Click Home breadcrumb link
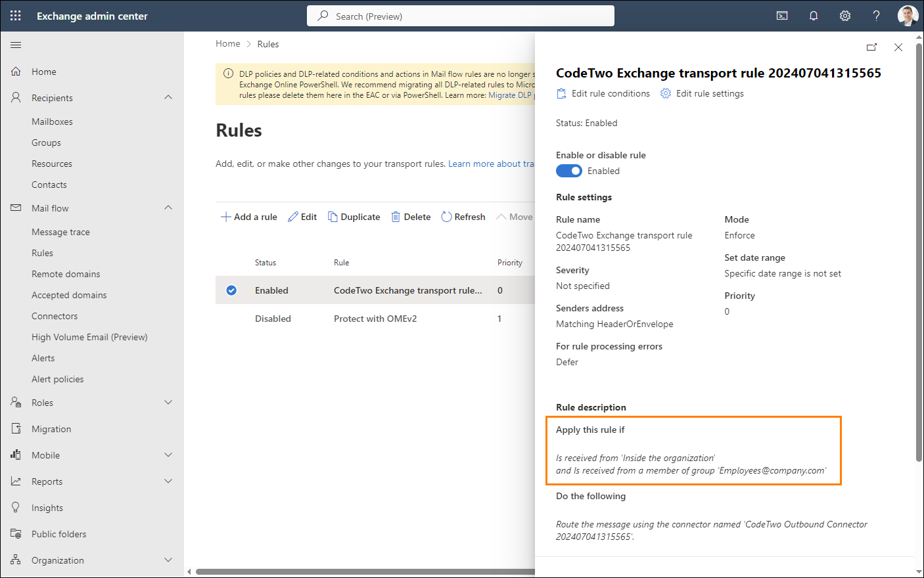This screenshot has width=924, height=578. (x=228, y=43)
